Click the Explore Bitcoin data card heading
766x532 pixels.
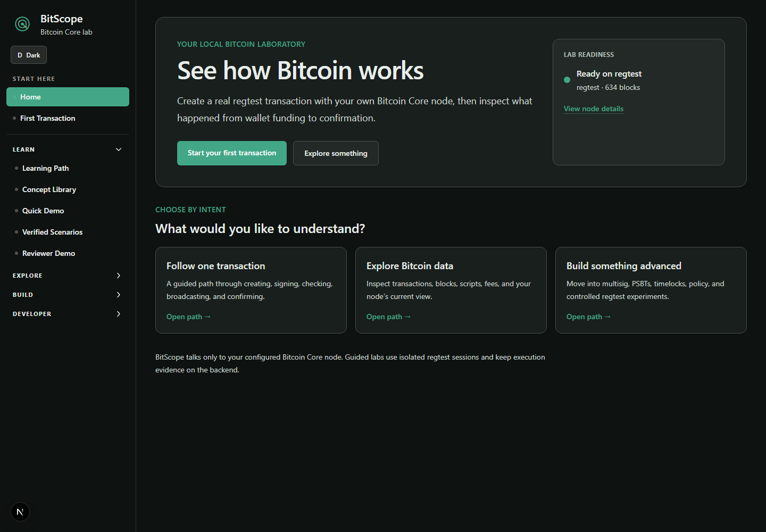(x=410, y=266)
